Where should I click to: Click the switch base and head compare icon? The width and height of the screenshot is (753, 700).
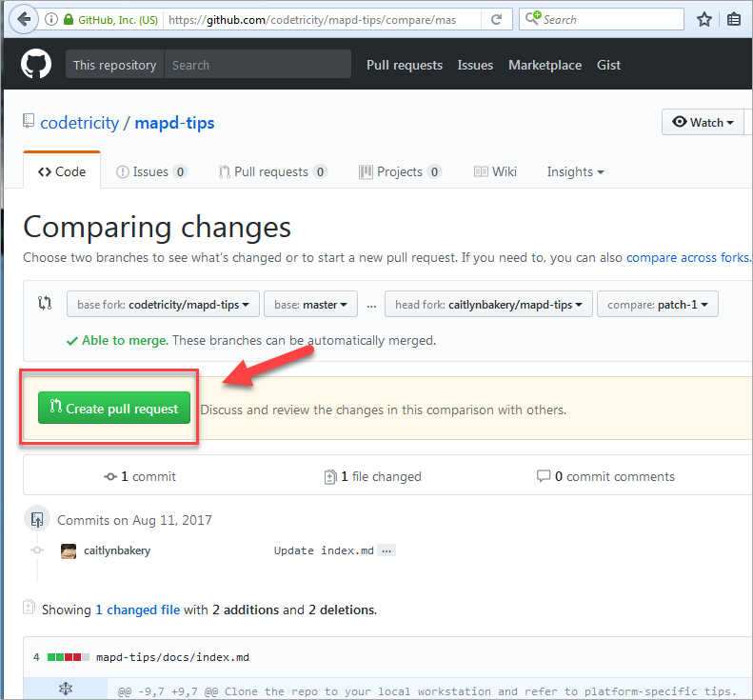(45, 303)
